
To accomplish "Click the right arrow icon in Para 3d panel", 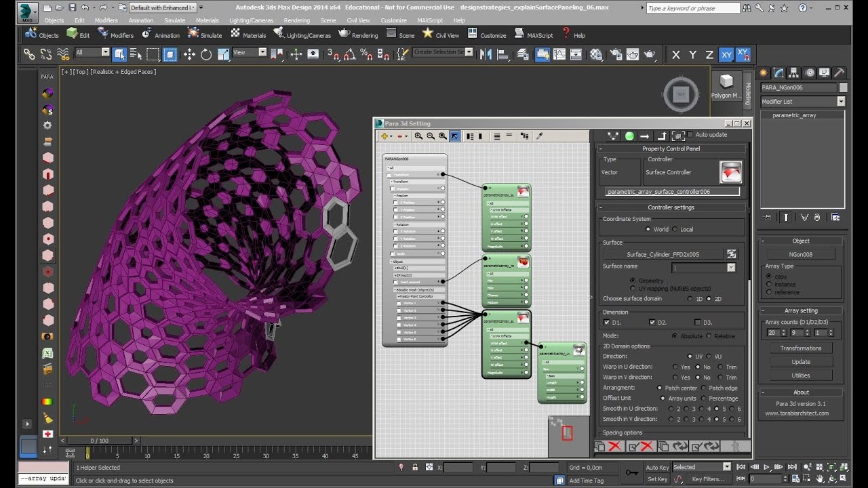I will tap(645, 136).
